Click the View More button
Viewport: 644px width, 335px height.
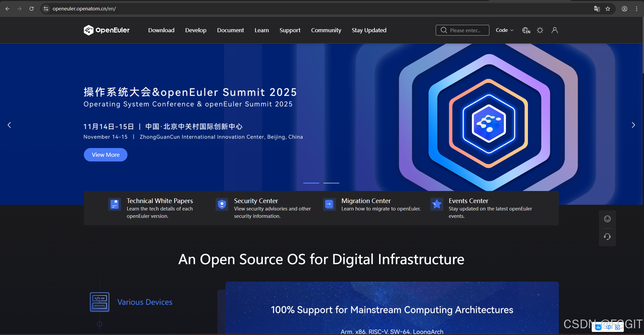click(106, 155)
